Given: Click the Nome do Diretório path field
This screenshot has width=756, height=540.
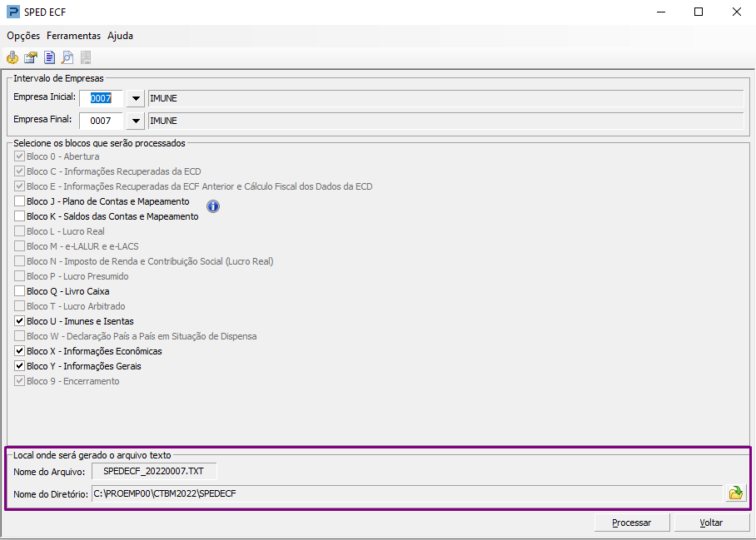Looking at the screenshot, I should [407, 493].
